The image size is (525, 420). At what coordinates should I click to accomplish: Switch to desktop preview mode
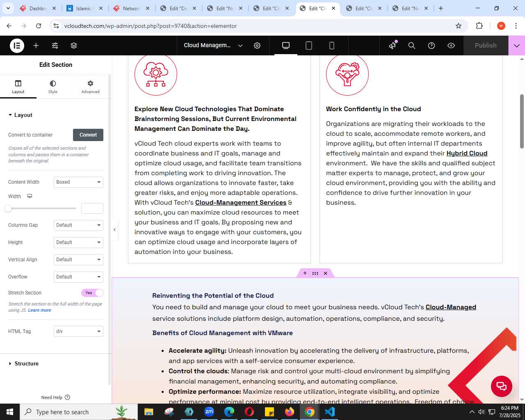click(x=286, y=46)
